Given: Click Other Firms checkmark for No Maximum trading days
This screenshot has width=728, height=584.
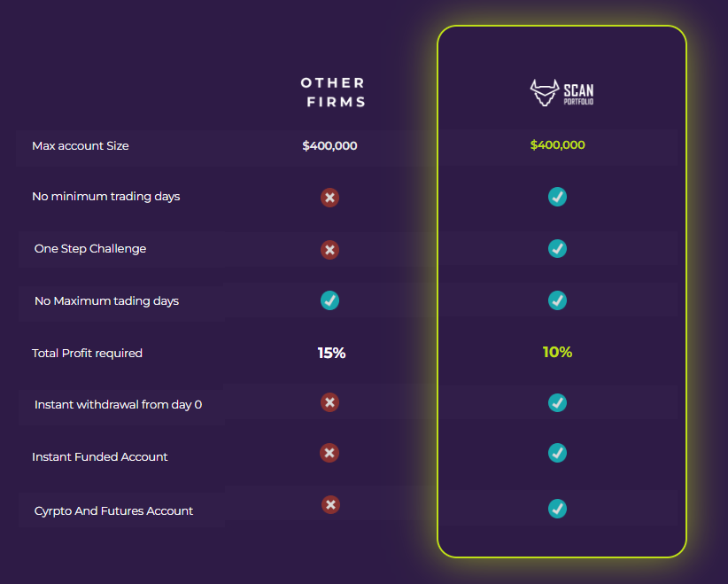Looking at the screenshot, I should coord(329,300).
